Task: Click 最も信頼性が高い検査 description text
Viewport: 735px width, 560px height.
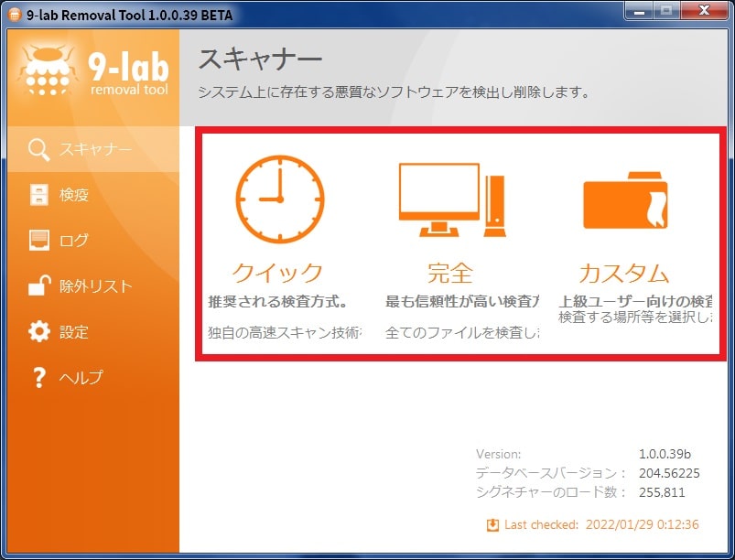Action: pos(462,301)
